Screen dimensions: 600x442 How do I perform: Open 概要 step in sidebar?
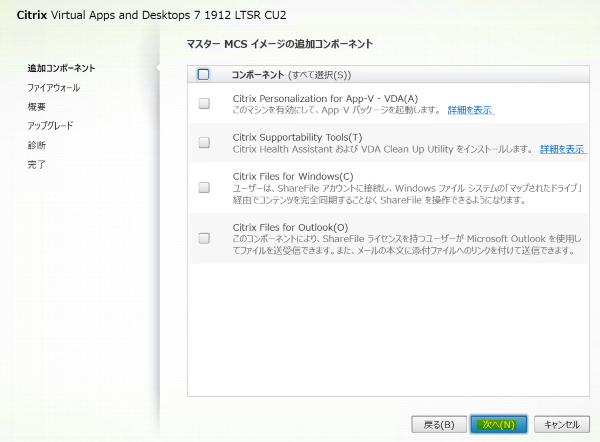pyautogui.click(x=36, y=107)
